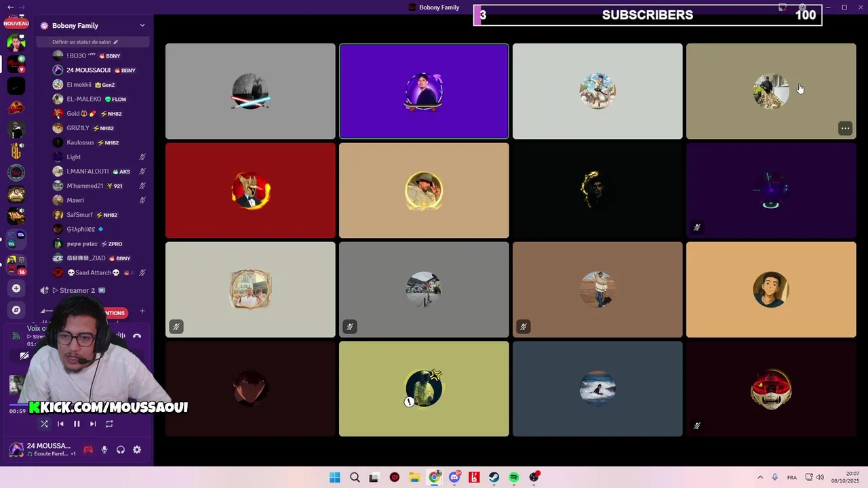Click plus button next to mentions
The height and width of the screenshot is (488, 868).
142,312
